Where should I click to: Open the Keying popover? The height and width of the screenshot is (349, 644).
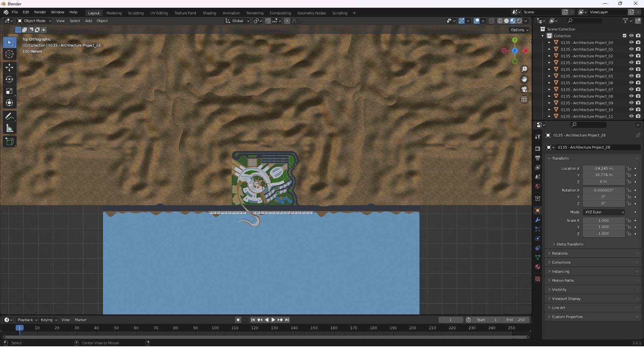[x=49, y=320]
